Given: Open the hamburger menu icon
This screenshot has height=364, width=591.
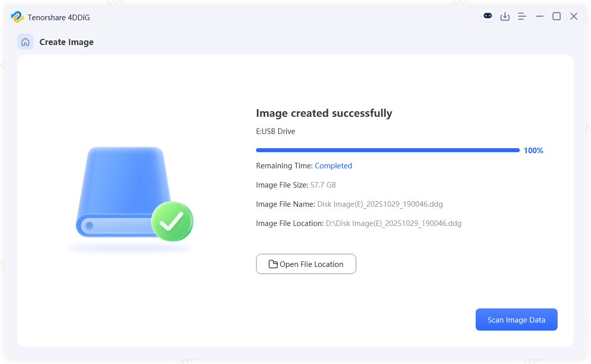Looking at the screenshot, I should click(522, 16).
